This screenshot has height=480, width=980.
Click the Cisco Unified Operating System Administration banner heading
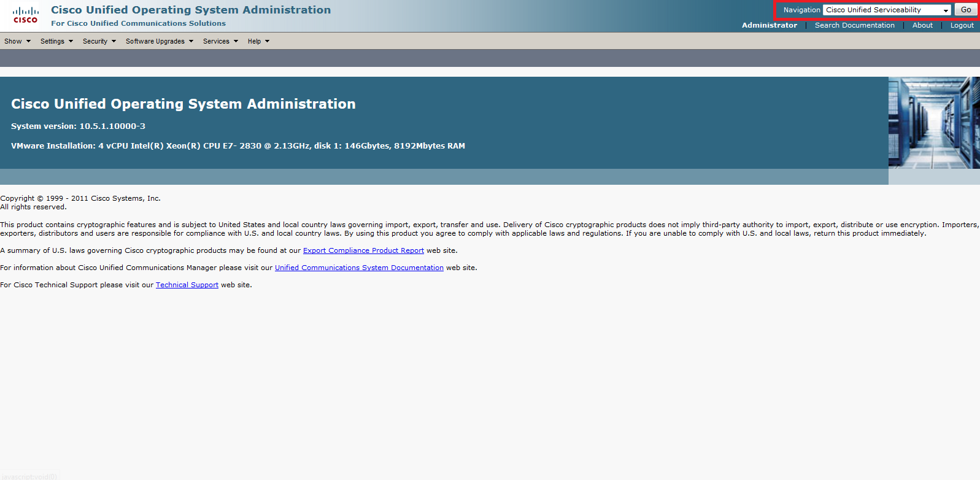183,104
